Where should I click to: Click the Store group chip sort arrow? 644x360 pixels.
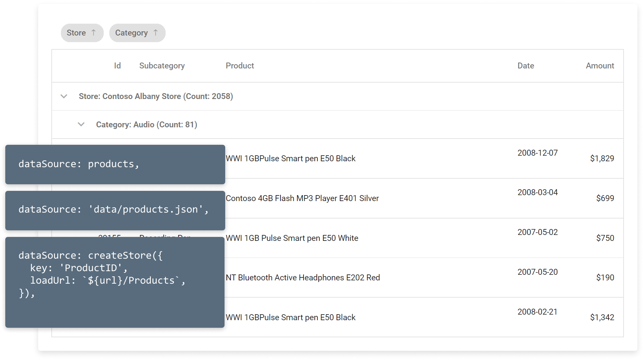pyautogui.click(x=94, y=33)
